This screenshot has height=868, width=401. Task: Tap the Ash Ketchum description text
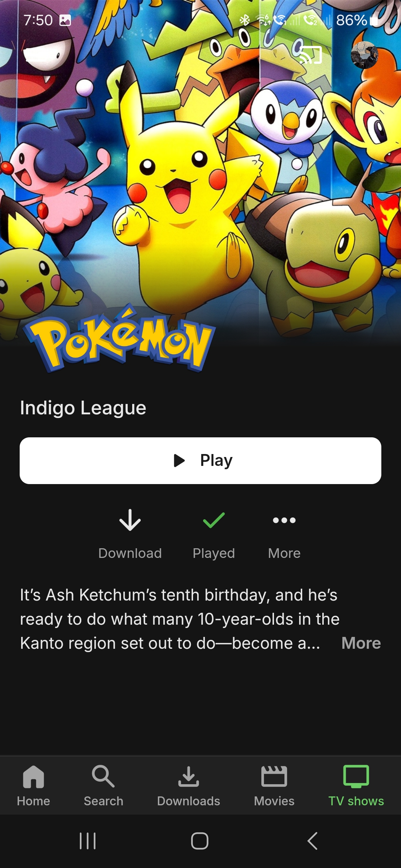(x=180, y=619)
